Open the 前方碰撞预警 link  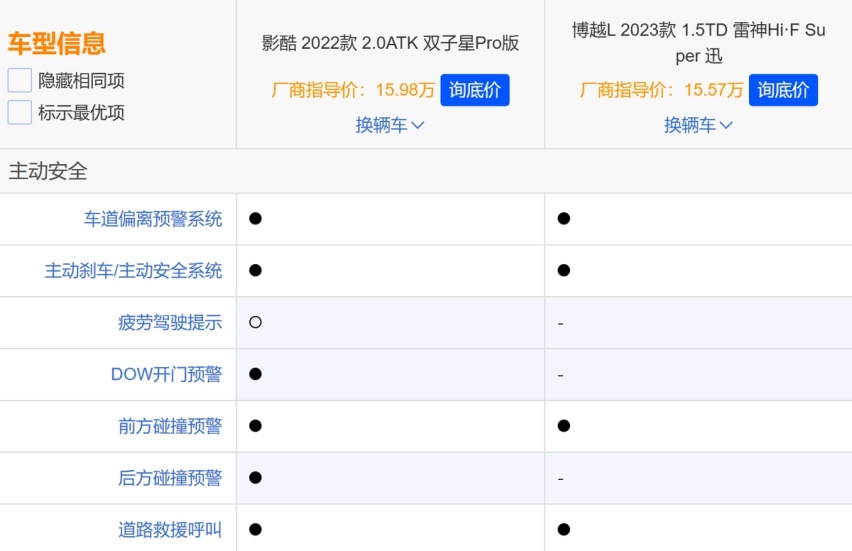[x=170, y=425]
